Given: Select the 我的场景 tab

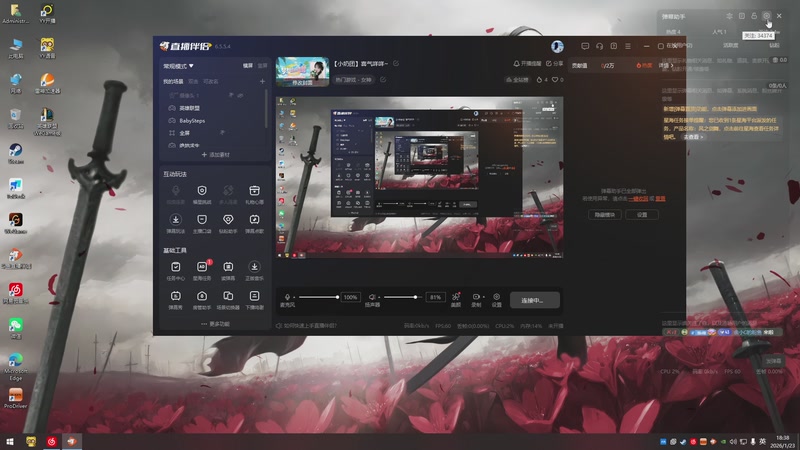Looking at the screenshot, I should (x=173, y=81).
